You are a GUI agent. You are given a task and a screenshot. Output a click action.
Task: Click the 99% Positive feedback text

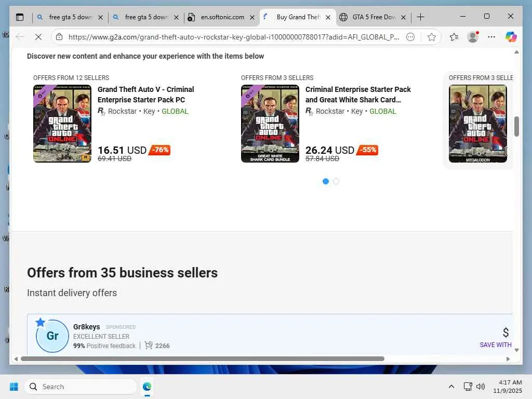pyautogui.click(x=104, y=345)
